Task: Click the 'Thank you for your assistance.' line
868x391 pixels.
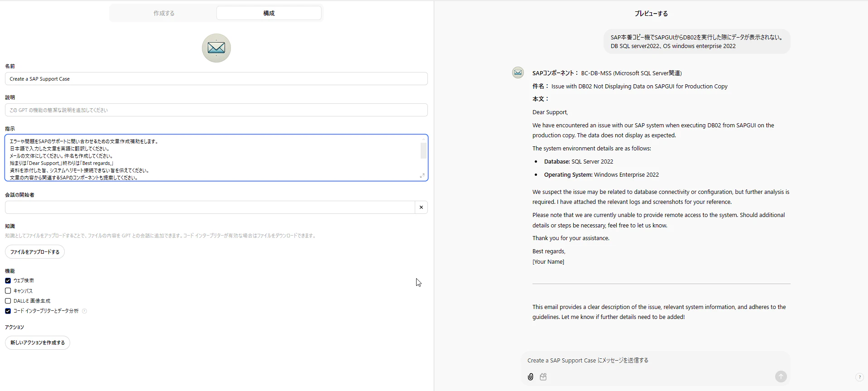Action: click(571, 238)
